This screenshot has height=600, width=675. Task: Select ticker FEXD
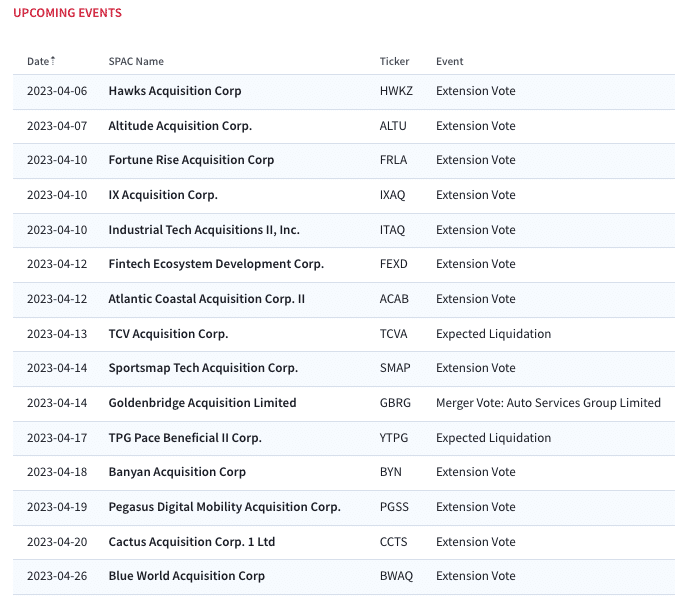pos(393,264)
